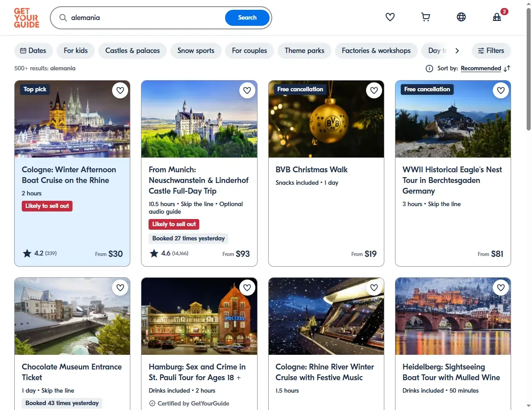This screenshot has width=532, height=410.
Task: Show more category chips with right arrow
Action: pyautogui.click(x=457, y=51)
